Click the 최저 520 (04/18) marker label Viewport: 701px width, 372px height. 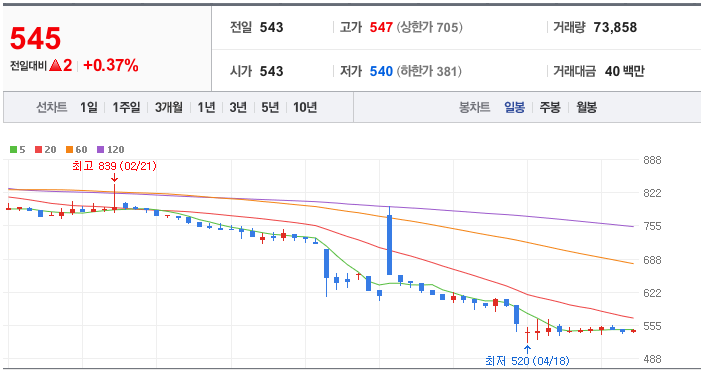tap(528, 361)
